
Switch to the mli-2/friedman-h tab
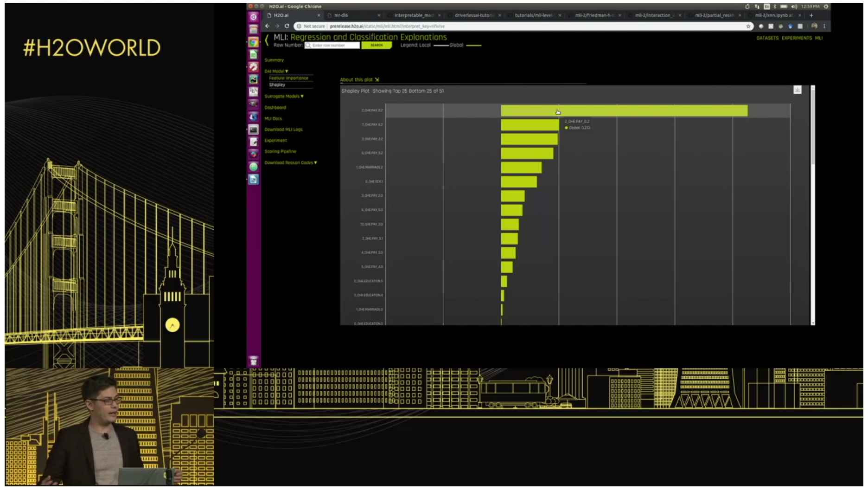pos(594,15)
